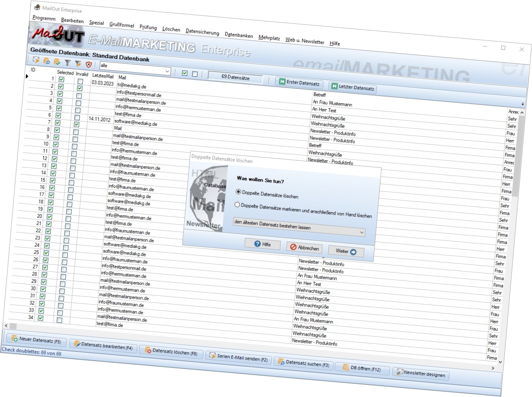Toggle the Selected checkbox in row 1
The width and height of the screenshot is (532, 397).
pyautogui.click(x=61, y=79)
